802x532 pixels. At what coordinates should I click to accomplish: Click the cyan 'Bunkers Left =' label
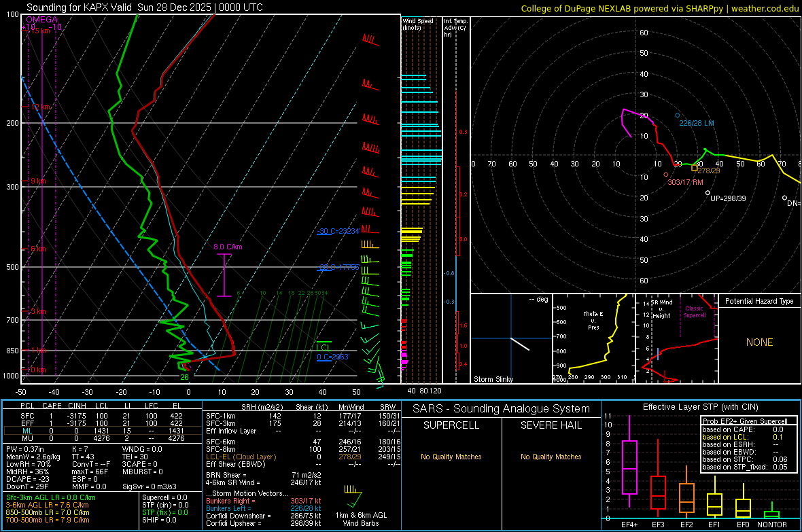[x=228, y=508]
